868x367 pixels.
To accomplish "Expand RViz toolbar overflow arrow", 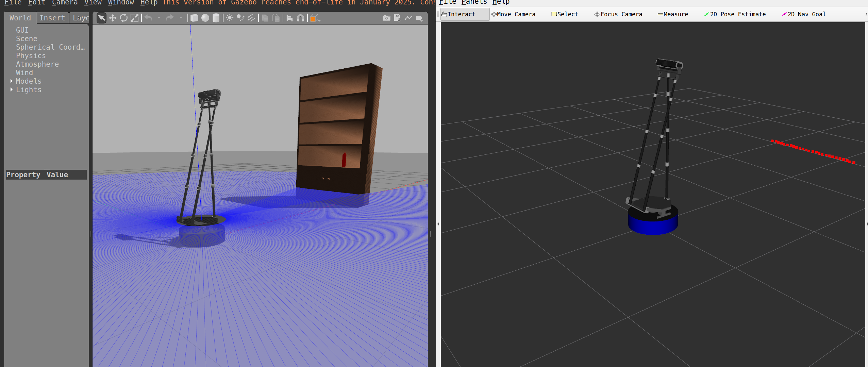I will click(x=866, y=14).
